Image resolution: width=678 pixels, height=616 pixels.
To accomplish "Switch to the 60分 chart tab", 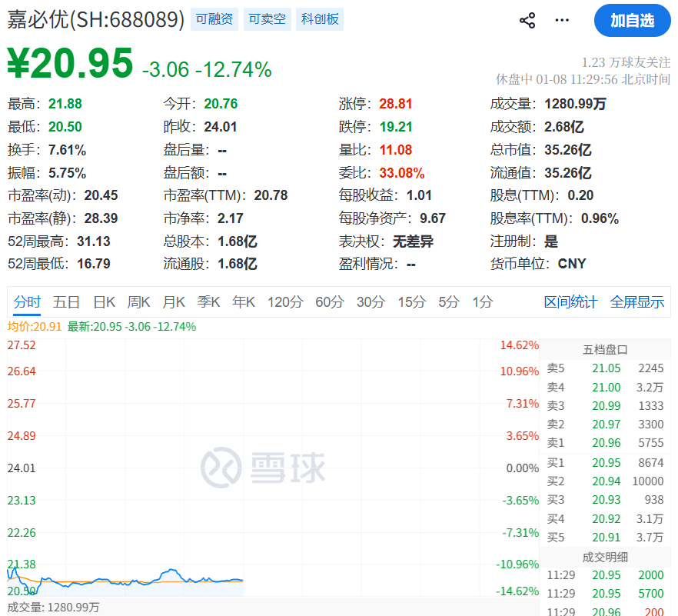I will [x=329, y=302].
